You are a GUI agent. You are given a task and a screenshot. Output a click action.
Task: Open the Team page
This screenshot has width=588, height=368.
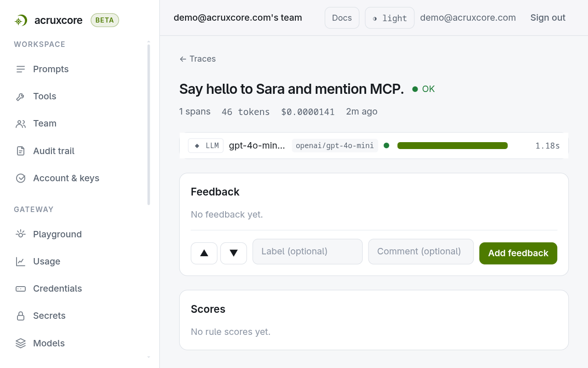click(x=45, y=123)
